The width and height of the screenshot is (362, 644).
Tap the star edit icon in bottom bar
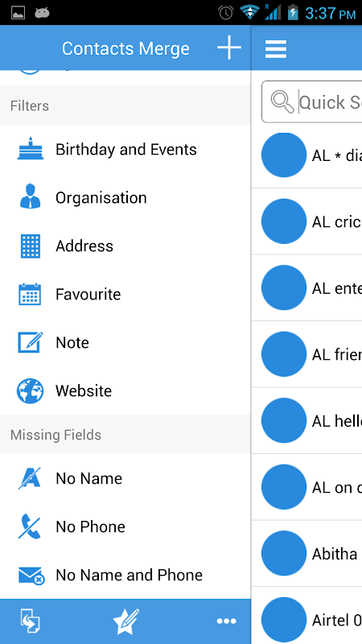click(x=125, y=621)
